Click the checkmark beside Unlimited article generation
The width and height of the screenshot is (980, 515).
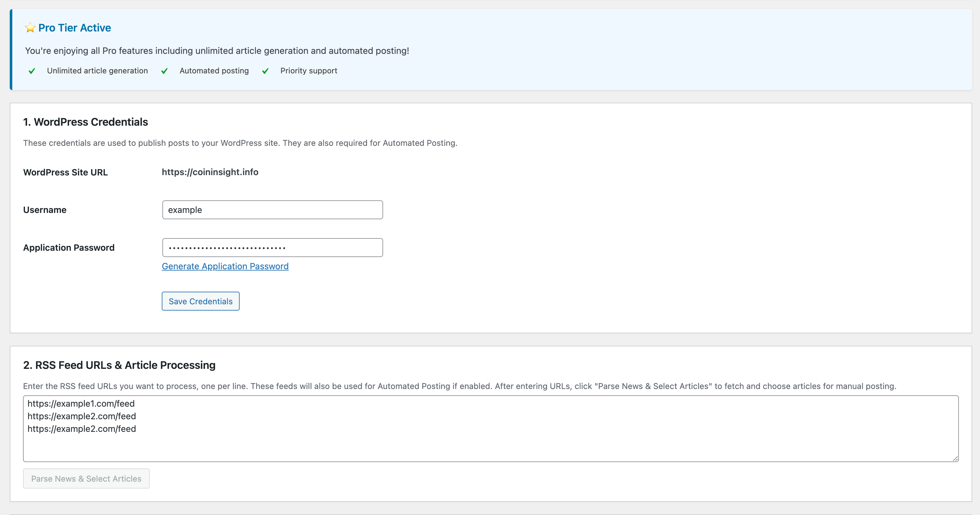click(32, 71)
